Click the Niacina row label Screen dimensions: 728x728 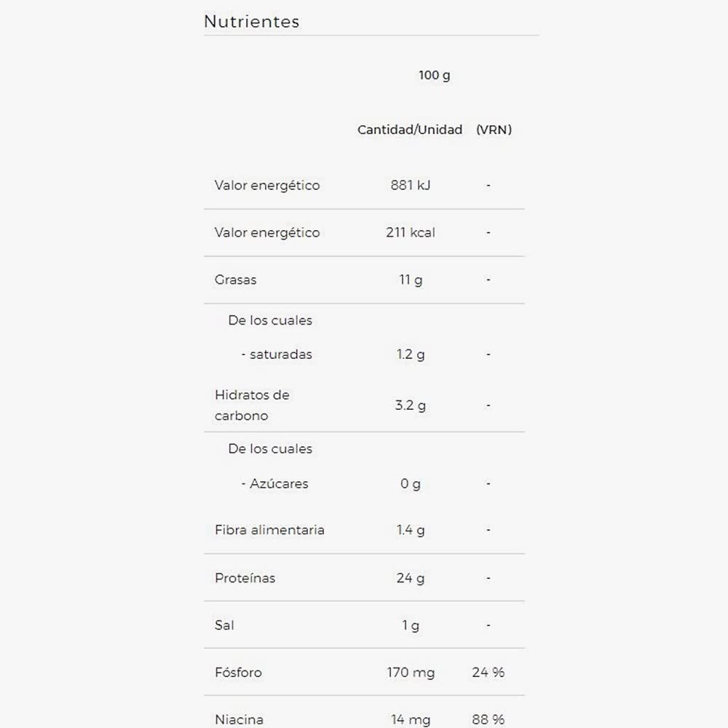[x=239, y=719]
